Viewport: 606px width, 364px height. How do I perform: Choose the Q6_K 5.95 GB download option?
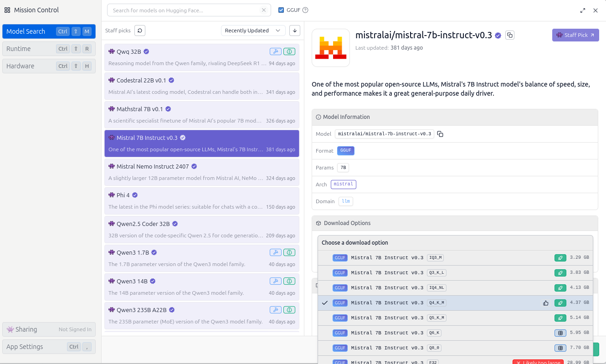[456, 333]
